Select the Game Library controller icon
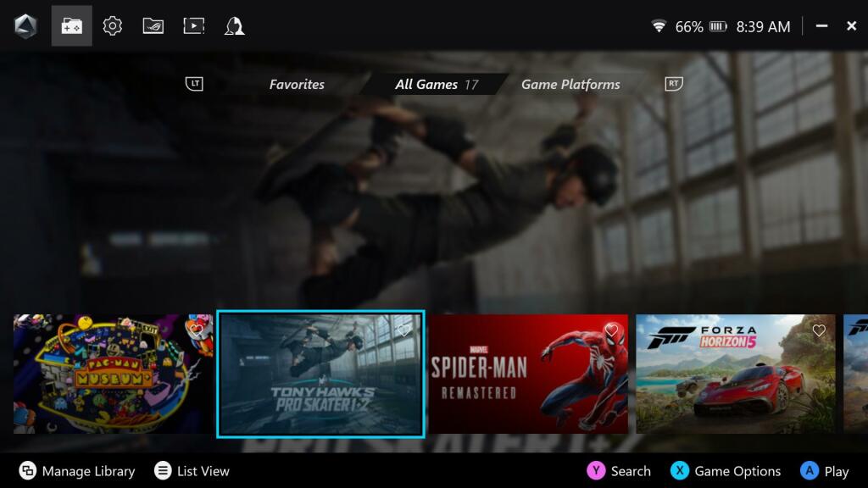The width and height of the screenshot is (868, 488). (x=71, y=26)
